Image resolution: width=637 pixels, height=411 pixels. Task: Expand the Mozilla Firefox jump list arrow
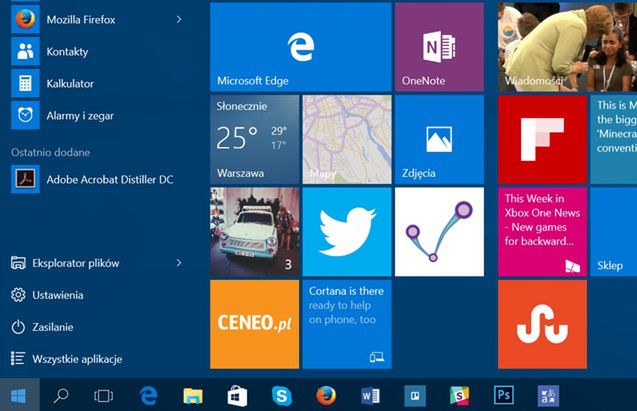pyautogui.click(x=179, y=19)
